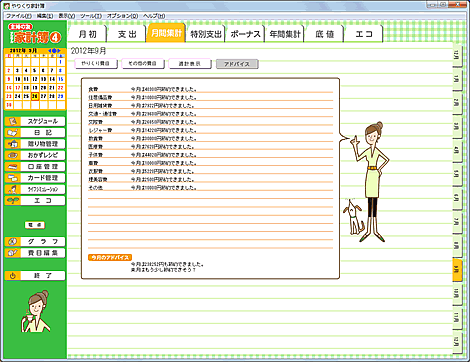Open the グラフ graph icon
Screen dimensions: 470x362
pyautogui.click(x=13, y=242)
